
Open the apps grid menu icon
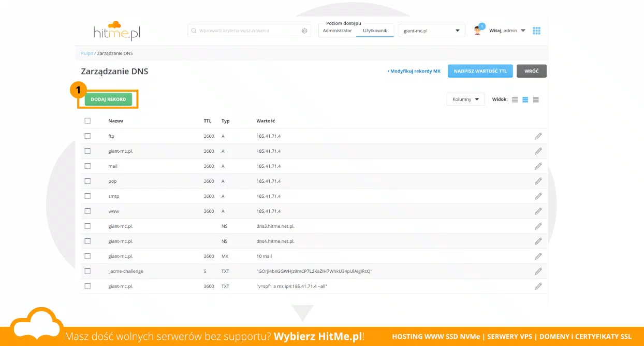click(x=536, y=31)
